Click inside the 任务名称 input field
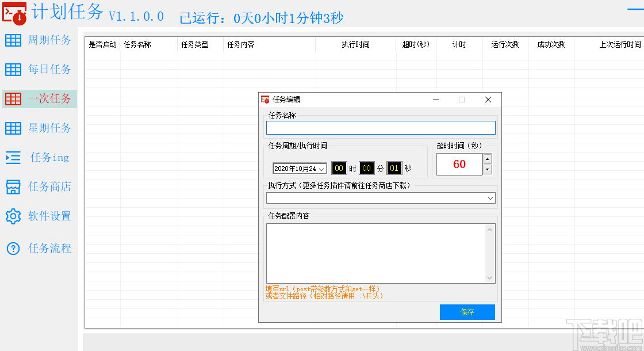The width and height of the screenshot is (644, 351). 381,127
